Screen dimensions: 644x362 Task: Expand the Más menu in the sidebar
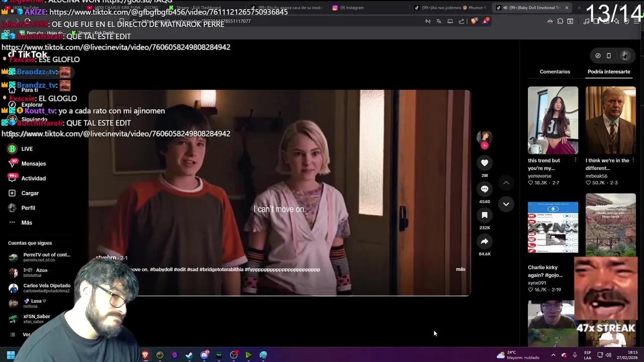point(20,223)
